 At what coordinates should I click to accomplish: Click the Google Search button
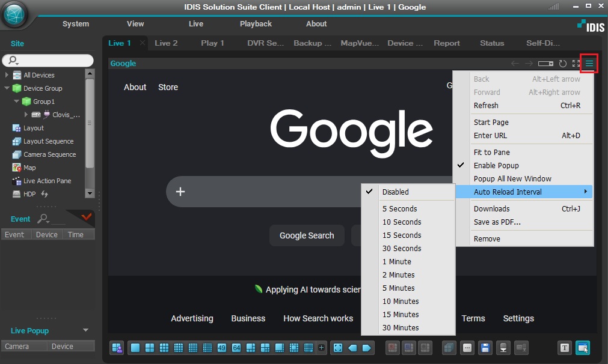tap(307, 235)
